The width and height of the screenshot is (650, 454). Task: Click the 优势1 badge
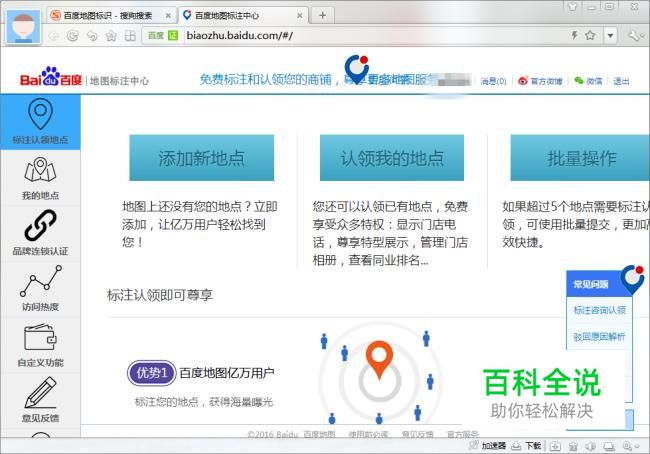152,373
